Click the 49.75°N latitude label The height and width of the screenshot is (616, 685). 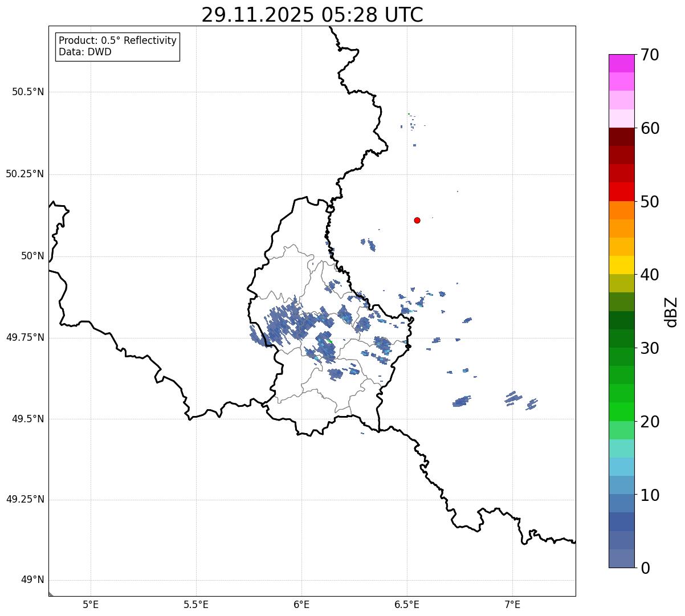(x=25, y=337)
